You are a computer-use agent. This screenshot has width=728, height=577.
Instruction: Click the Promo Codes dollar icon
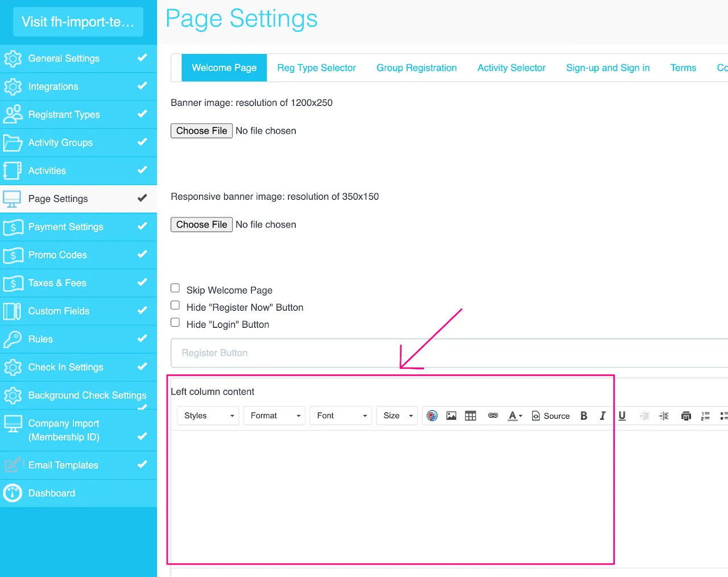[x=13, y=255]
